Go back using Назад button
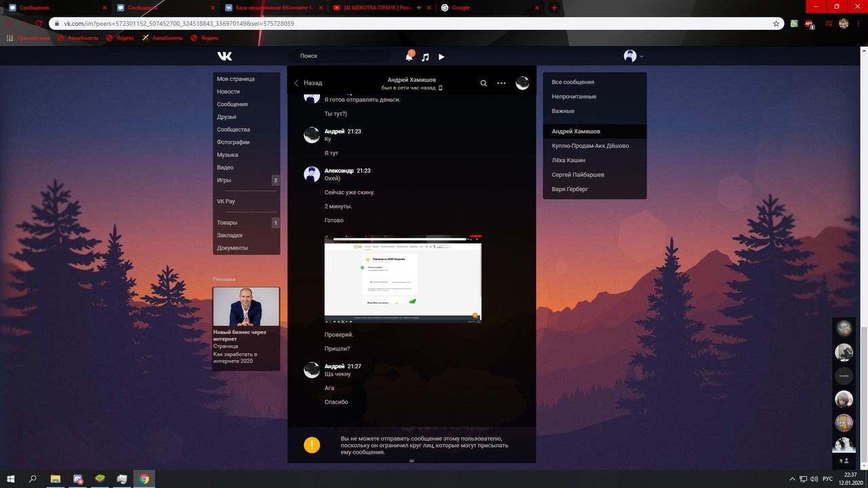Viewport: 868px width, 488px height. pyautogui.click(x=308, y=83)
